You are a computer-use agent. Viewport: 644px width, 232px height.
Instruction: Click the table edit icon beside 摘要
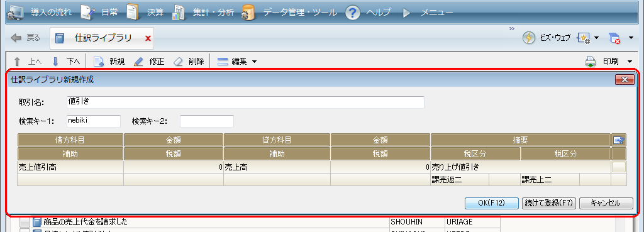619,140
